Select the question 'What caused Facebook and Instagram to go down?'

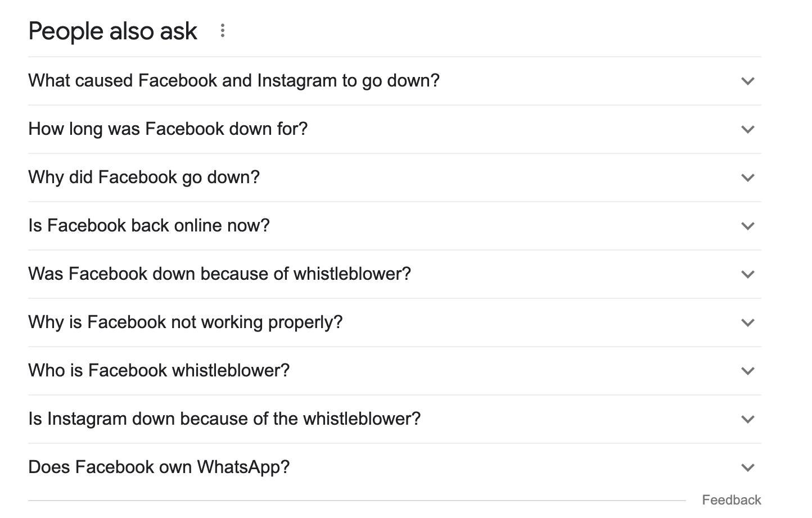tap(234, 81)
